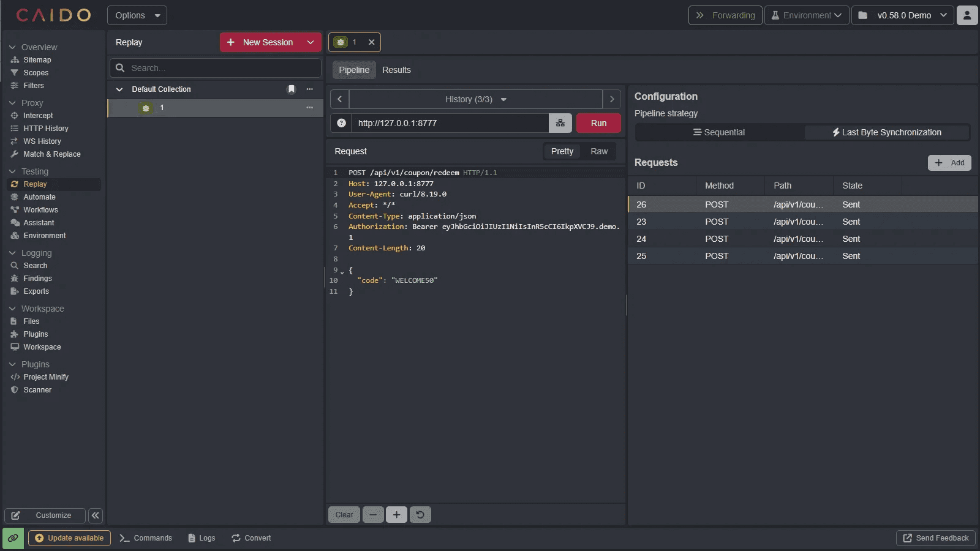Open the Options dropdown
This screenshot has height=551, width=980.
click(137, 15)
